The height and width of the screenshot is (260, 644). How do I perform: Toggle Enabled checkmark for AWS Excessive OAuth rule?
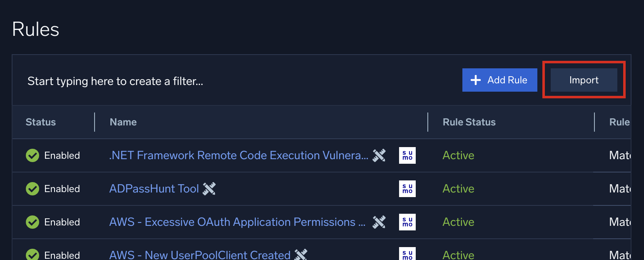(x=32, y=222)
